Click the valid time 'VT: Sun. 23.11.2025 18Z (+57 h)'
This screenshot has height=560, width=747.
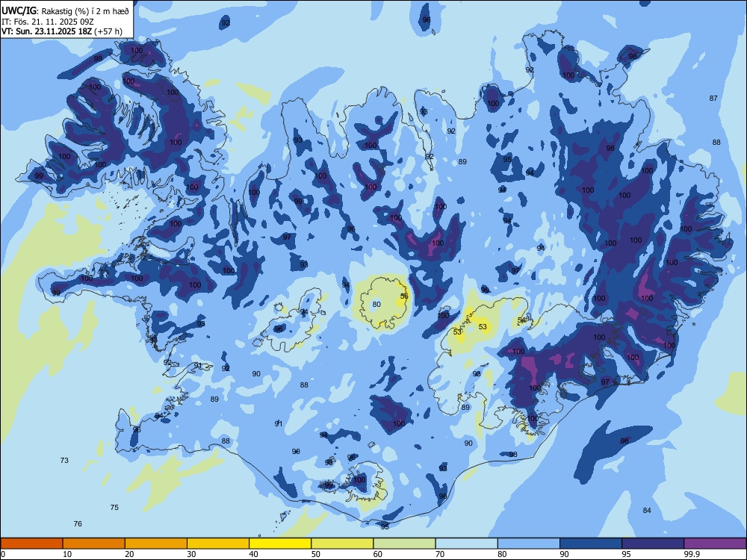point(62,31)
